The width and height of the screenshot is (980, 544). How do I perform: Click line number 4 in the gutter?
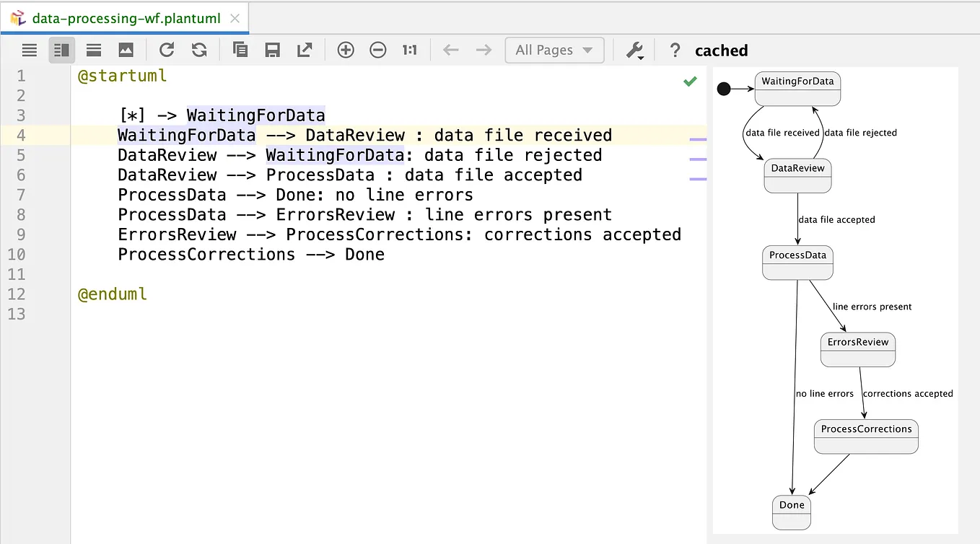(21, 135)
